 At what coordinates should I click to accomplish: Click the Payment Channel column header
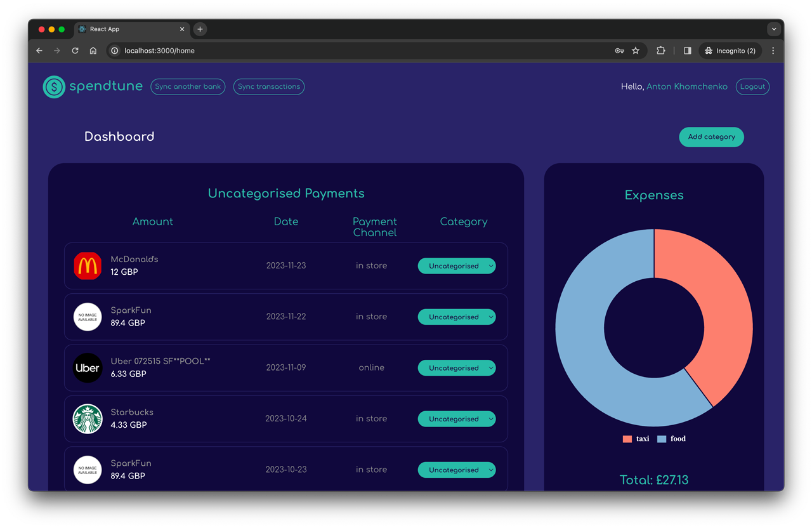coord(375,227)
